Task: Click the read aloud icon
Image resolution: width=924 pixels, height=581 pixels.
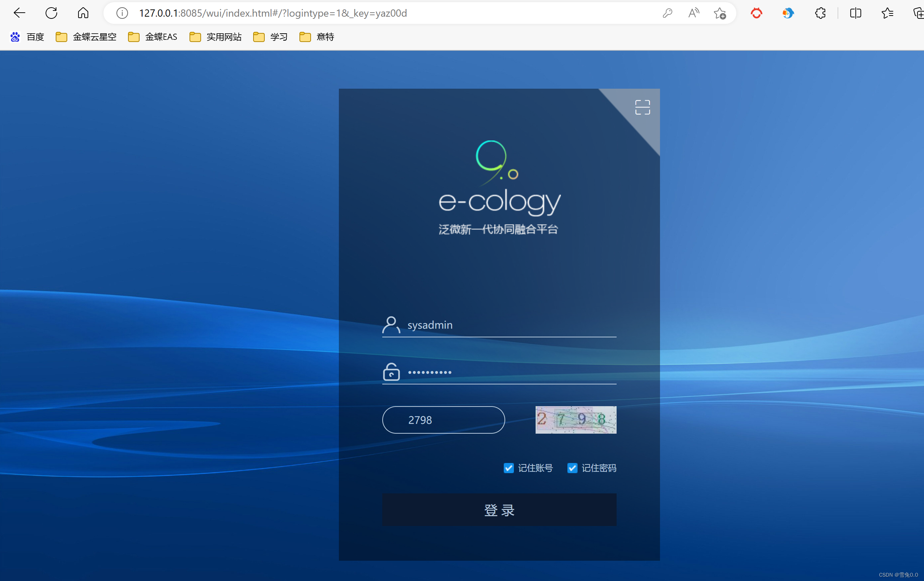Action: (693, 13)
